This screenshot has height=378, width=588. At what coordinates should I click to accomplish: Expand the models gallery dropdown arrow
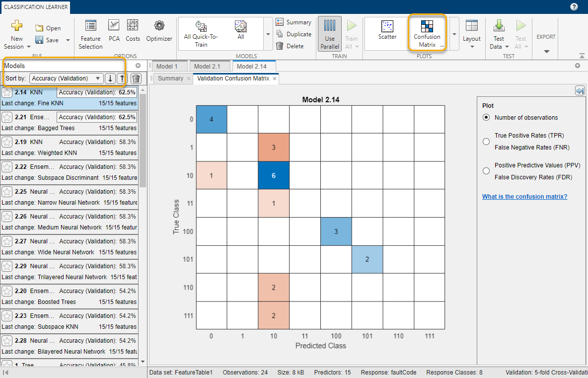[x=268, y=34]
